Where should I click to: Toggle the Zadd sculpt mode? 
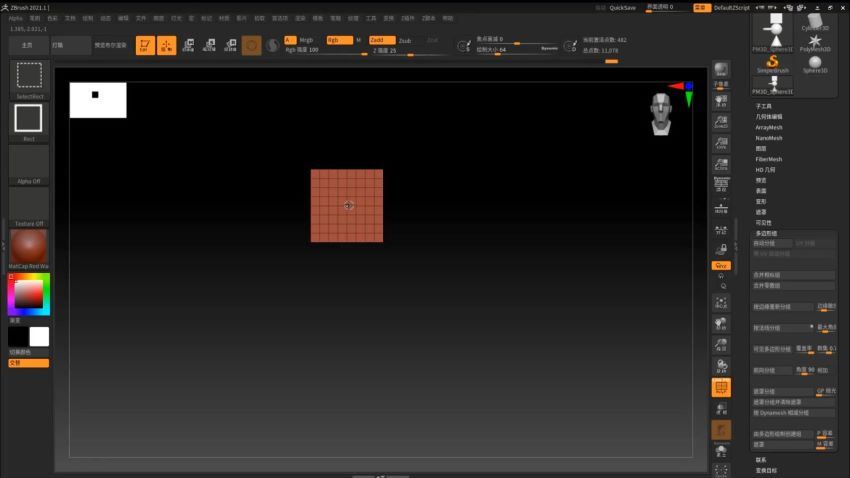click(x=382, y=40)
